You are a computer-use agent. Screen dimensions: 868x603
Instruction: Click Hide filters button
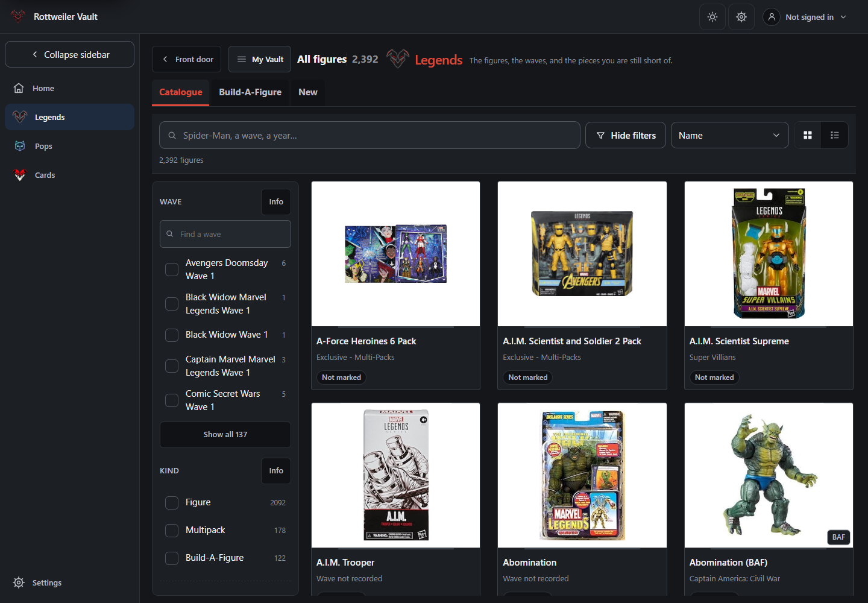[626, 135]
